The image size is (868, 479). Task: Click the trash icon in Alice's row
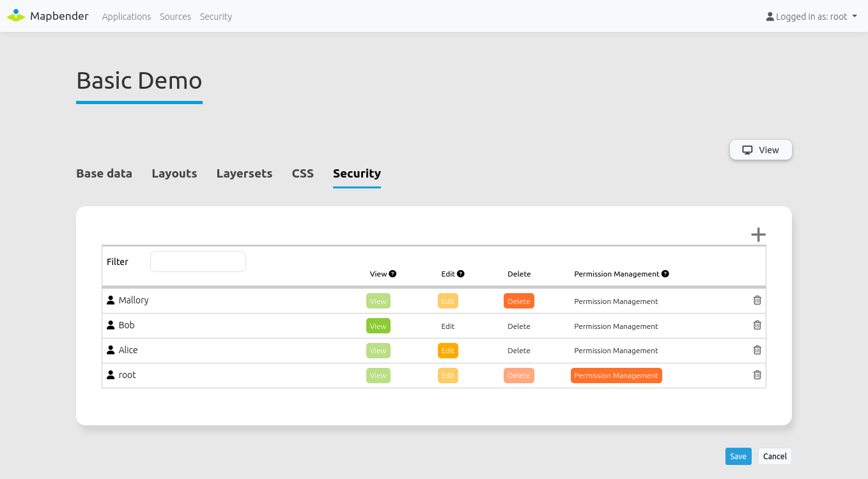[757, 350]
